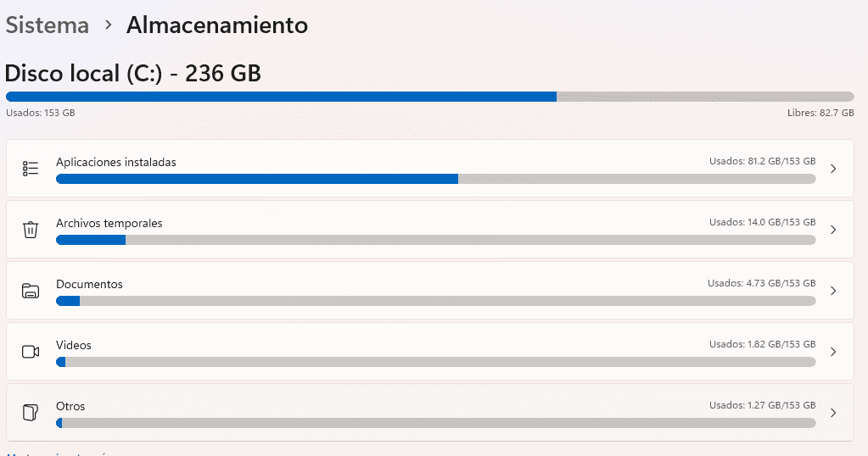Open Archivos temporales using the right chevron
The image size is (868, 456).
833,230
